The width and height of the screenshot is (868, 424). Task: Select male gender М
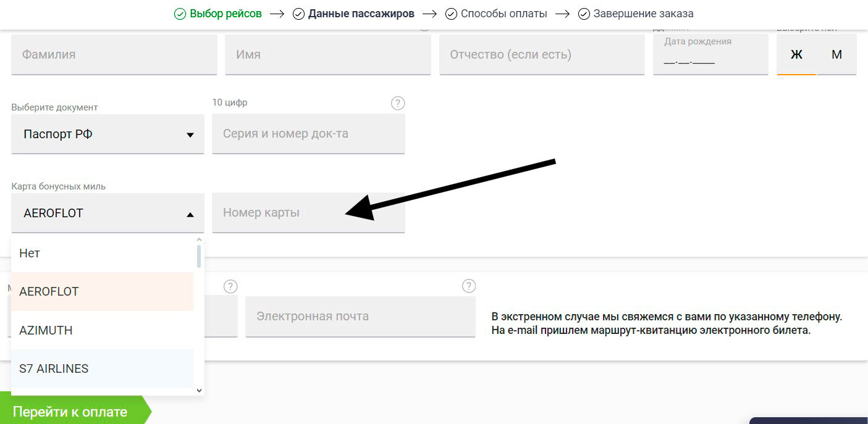[836, 54]
